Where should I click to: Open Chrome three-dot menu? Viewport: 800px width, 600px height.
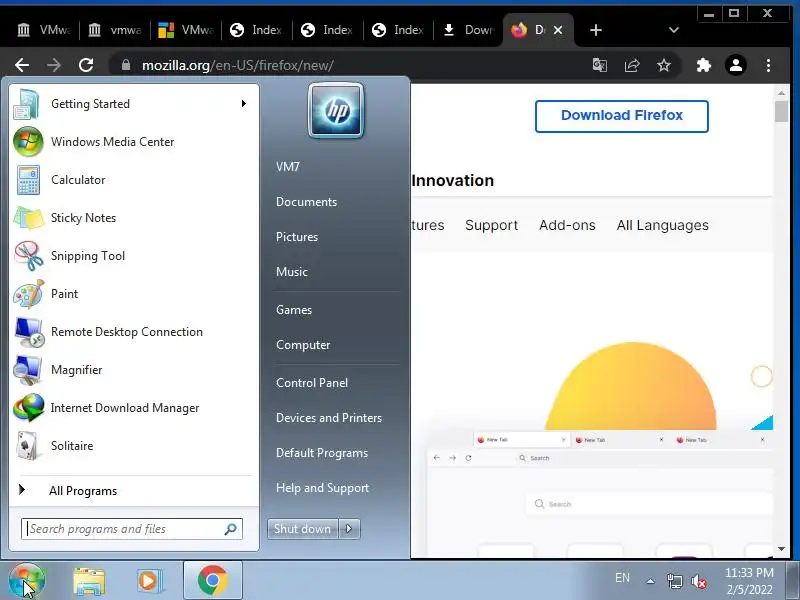click(768, 65)
